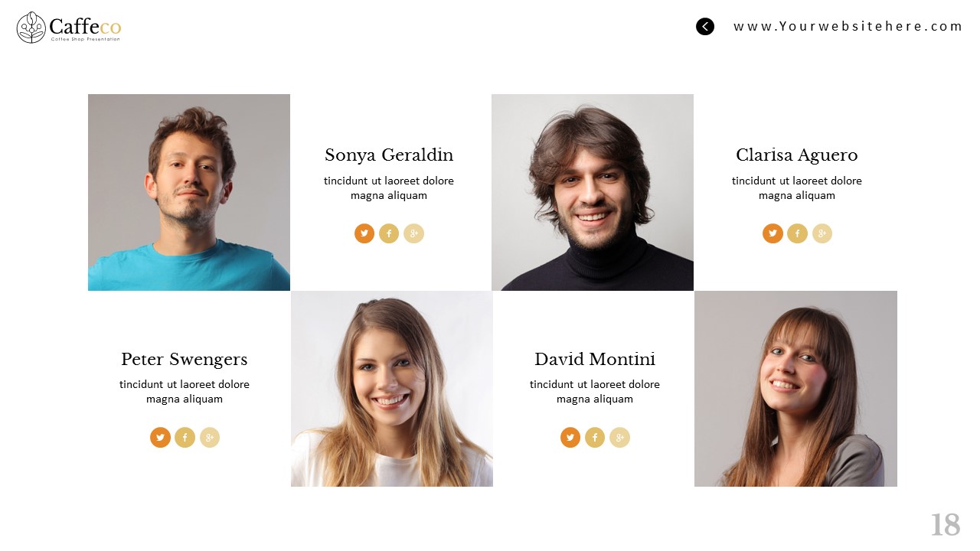Open Peter Swengers' Twitter icon

pyautogui.click(x=160, y=438)
